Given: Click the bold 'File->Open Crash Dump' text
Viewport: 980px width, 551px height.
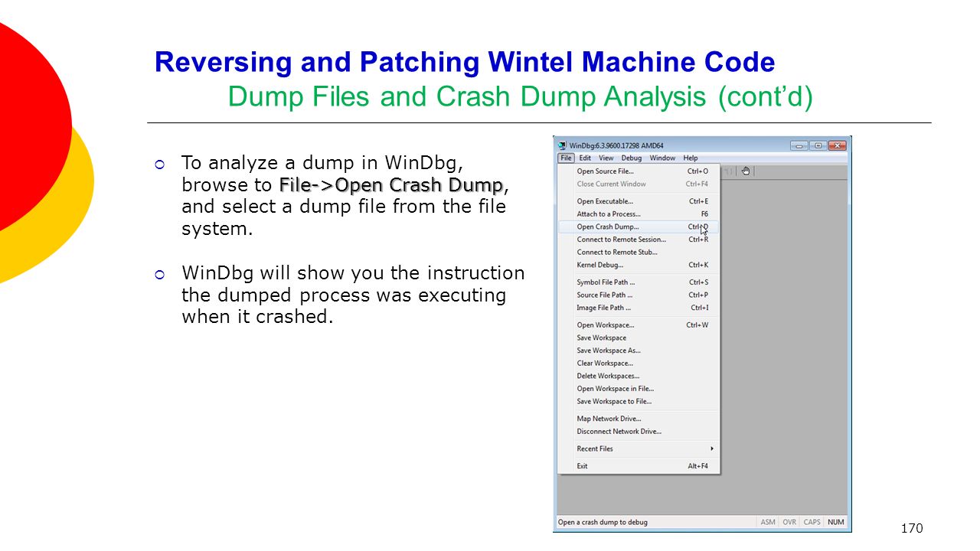Looking at the screenshot, I should [x=391, y=185].
